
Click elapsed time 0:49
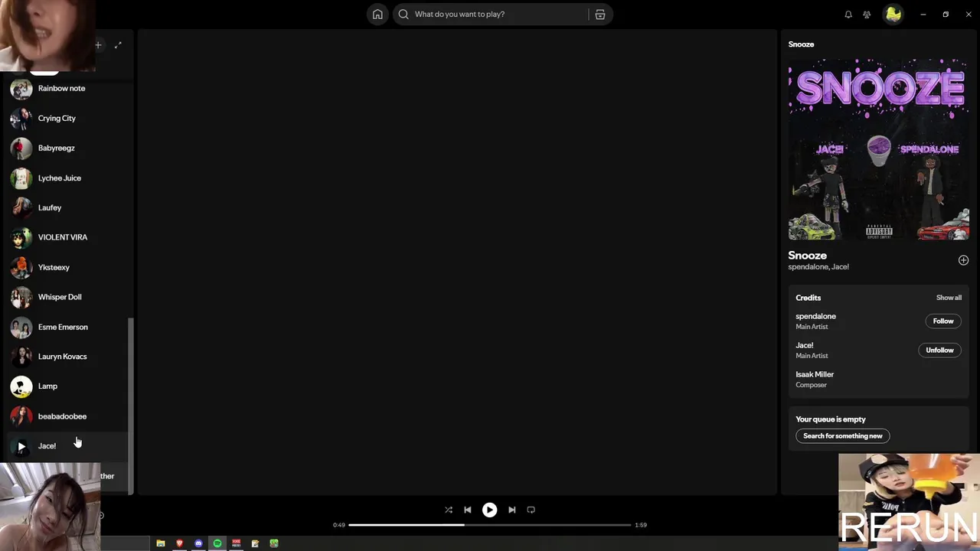click(338, 525)
